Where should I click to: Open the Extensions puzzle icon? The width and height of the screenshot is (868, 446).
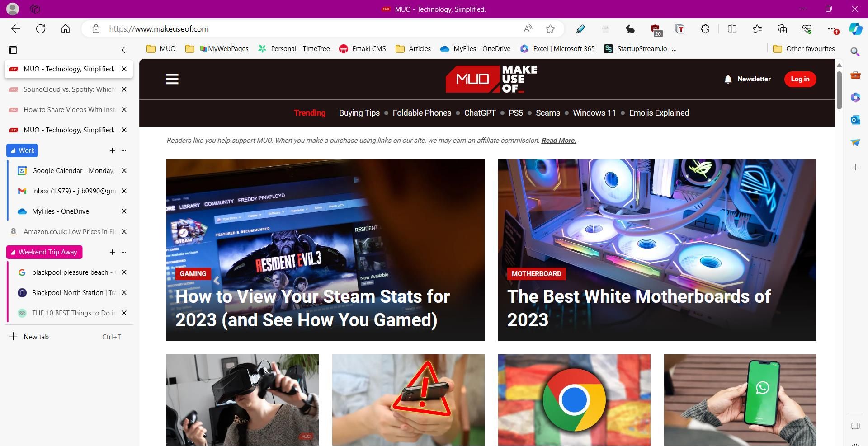pyautogui.click(x=704, y=29)
